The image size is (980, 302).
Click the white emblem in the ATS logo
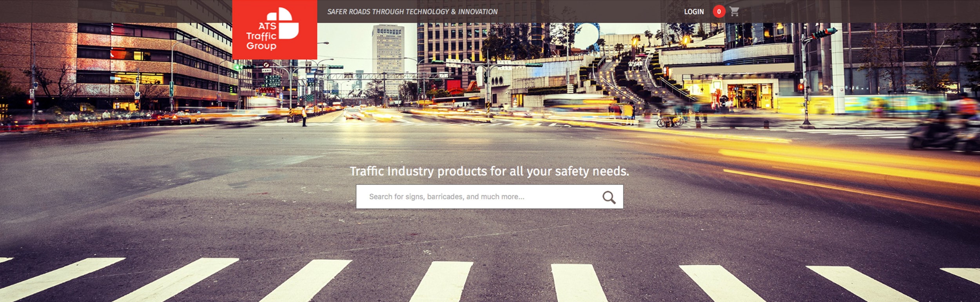pyautogui.click(x=283, y=24)
